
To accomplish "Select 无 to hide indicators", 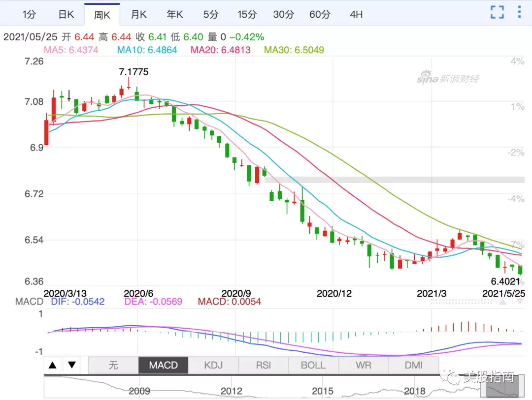I will coord(113,365).
